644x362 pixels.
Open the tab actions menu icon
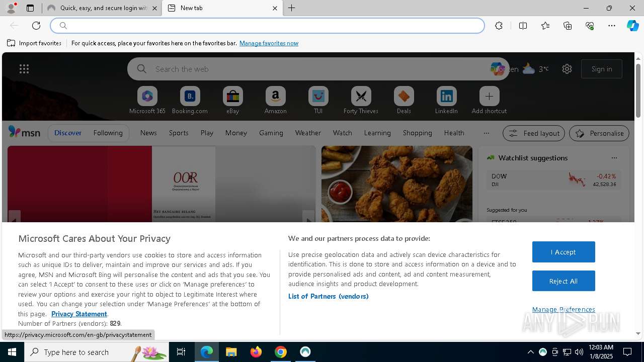tap(30, 8)
